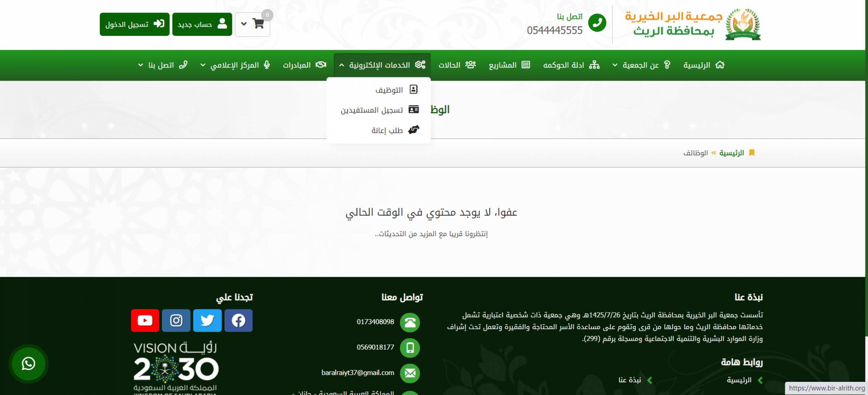Expand the المركز الإعلامي menu chevron
This screenshot has width=868, height=395.
click(203, 65)
